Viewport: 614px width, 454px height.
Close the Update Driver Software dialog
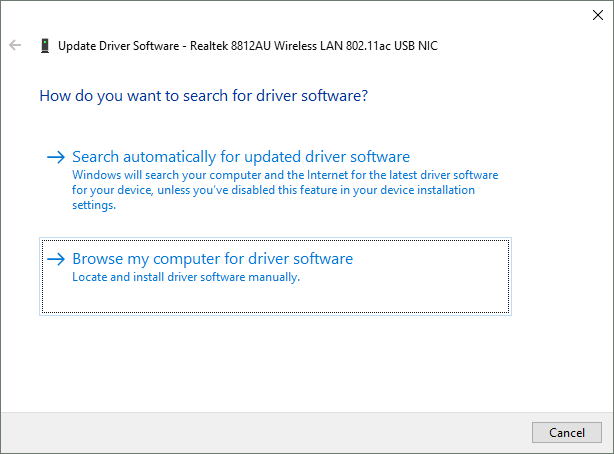(x=598, y=15)
